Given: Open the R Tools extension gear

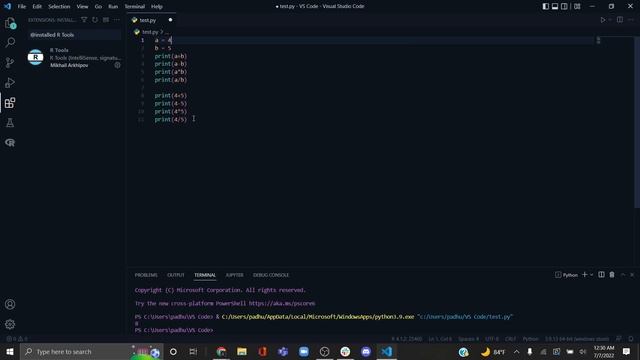Looking at the screenshot, I should (118, 65).
